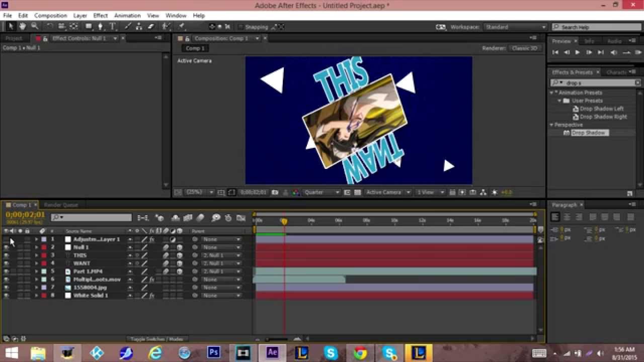Open the 1 View layout dropdown
This screenshot has width=644, height=362.
coord(430,192)
